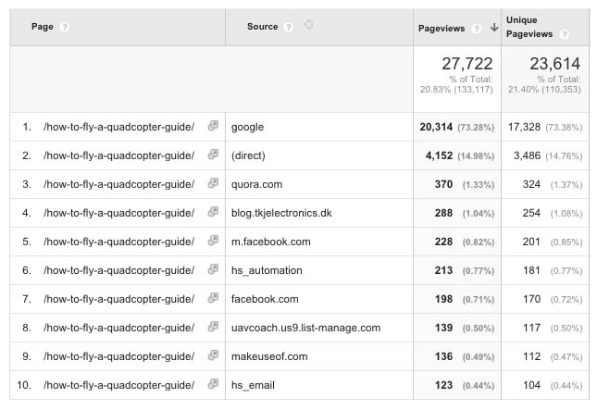Open external link icon beside row 8 page
The image size is (598, 410).
213,326
